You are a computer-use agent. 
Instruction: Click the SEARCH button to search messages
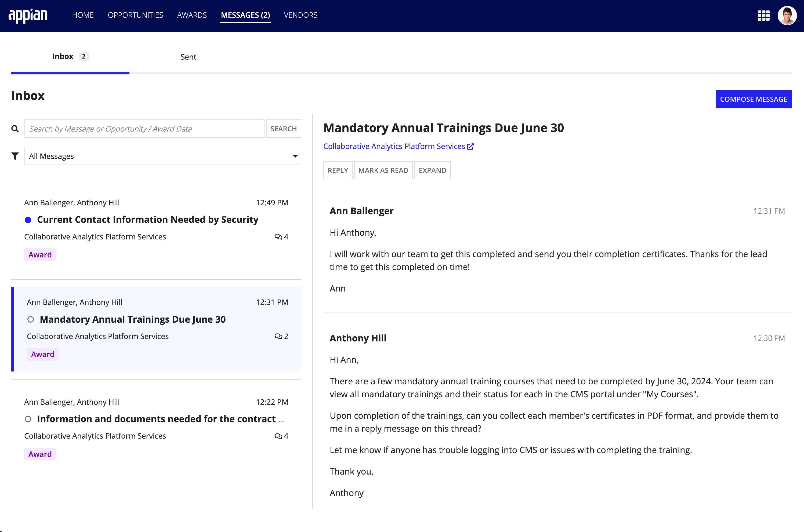284,128
